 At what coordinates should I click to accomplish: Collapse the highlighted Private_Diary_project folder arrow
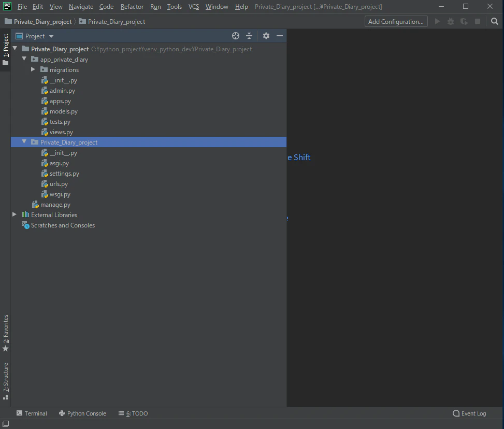[x=24, y=142]
